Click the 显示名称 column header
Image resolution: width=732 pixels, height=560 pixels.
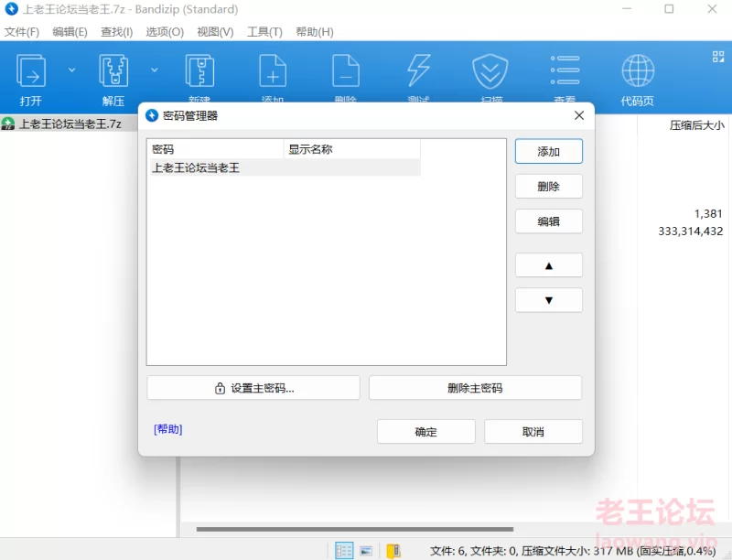coord(352,149)
